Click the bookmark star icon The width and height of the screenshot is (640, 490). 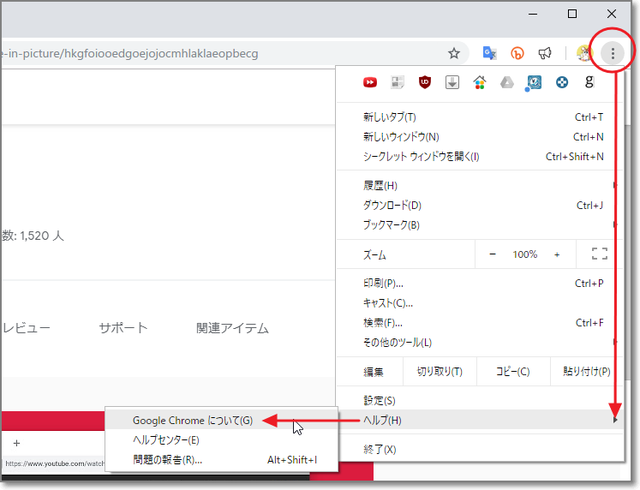(454, 53)
